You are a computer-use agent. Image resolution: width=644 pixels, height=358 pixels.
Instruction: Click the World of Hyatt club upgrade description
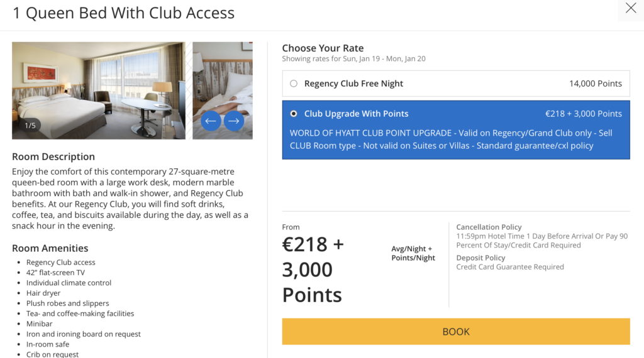pyautogui.click(x=451, y=139)
